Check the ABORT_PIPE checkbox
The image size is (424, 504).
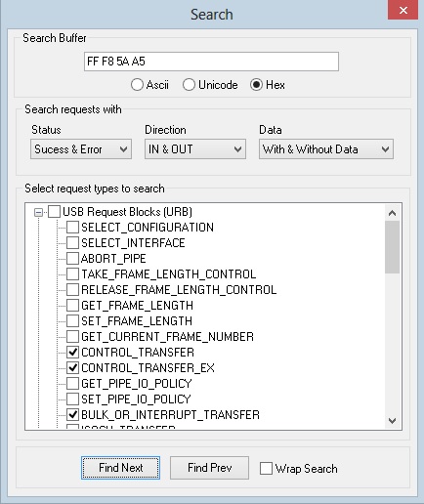pyautogui.click(x=72, y=259)
